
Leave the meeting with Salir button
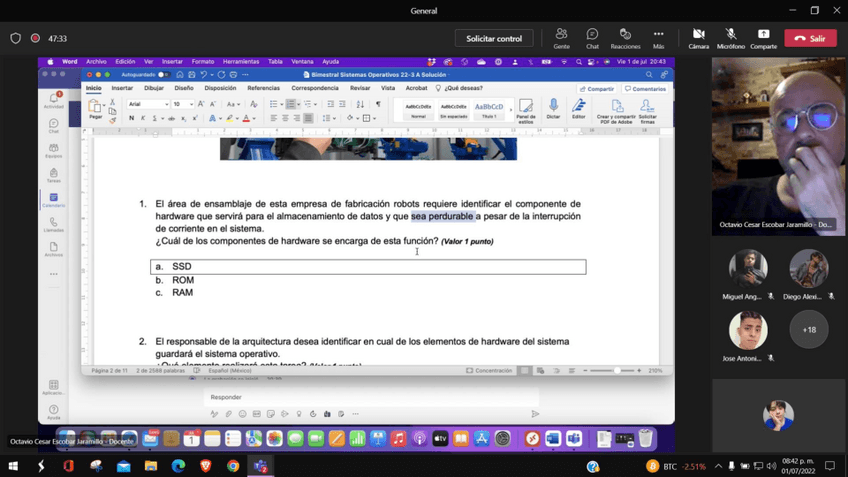(x=810, y=38)
